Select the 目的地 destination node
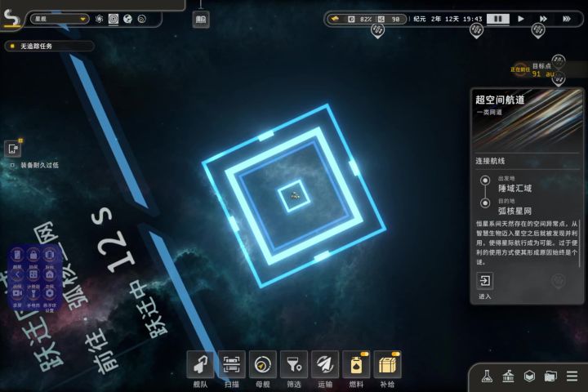The image size is (588, 392). coord(485,203)
